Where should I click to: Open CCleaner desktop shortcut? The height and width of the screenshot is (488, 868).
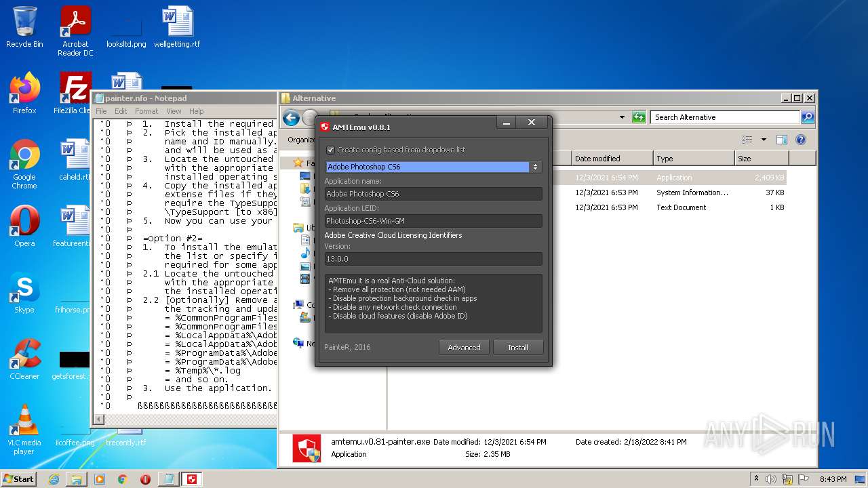click(24, 359)
